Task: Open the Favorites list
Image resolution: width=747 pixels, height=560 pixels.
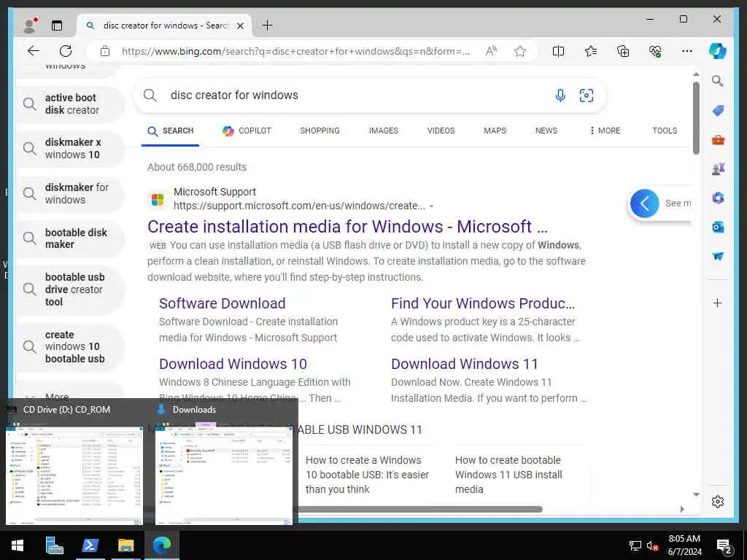Action: [591, 51]
